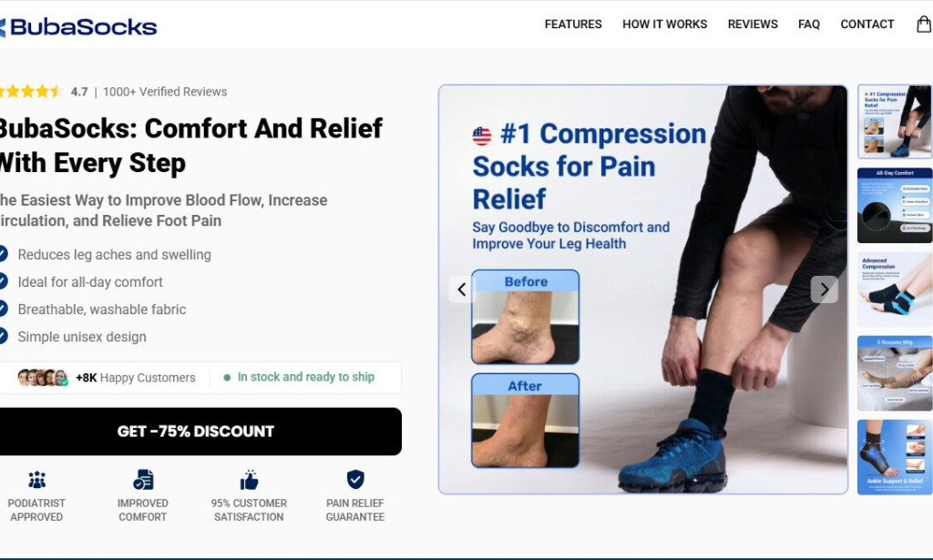Click the Podiatrist Approved people icon
Screen dimensions: 933x560
[x=36, y=479]
